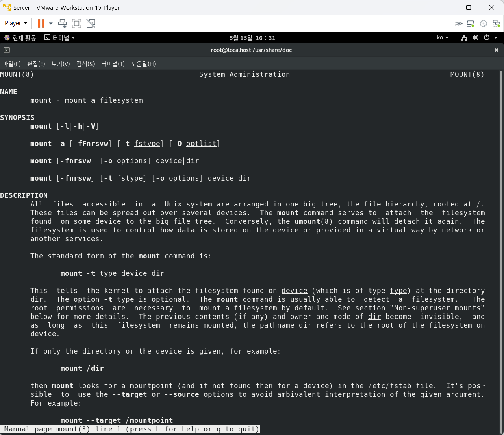Image resolution: width=504 pixels, height=435 pixels.
Task: Click the SYNOPSIS section heading
Action: (17, 118)
